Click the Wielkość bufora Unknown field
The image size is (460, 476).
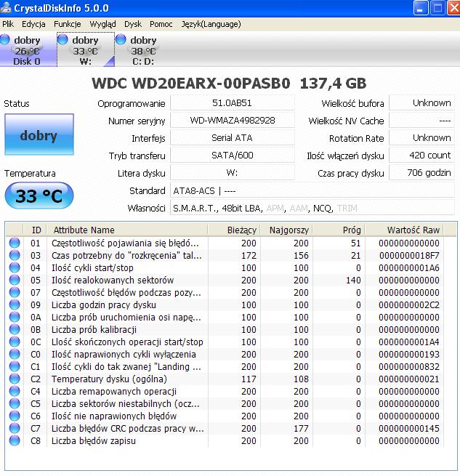[x=421, y=103]
